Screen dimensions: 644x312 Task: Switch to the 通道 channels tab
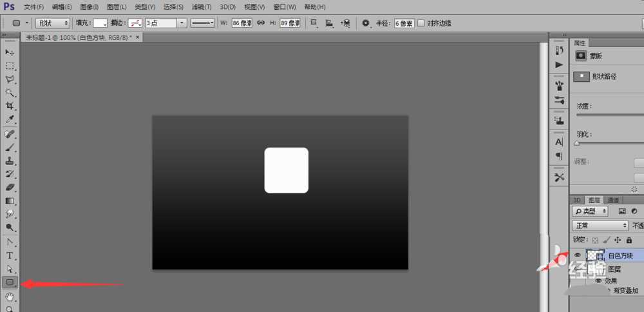pyautogui.click(x=613, y=200)
